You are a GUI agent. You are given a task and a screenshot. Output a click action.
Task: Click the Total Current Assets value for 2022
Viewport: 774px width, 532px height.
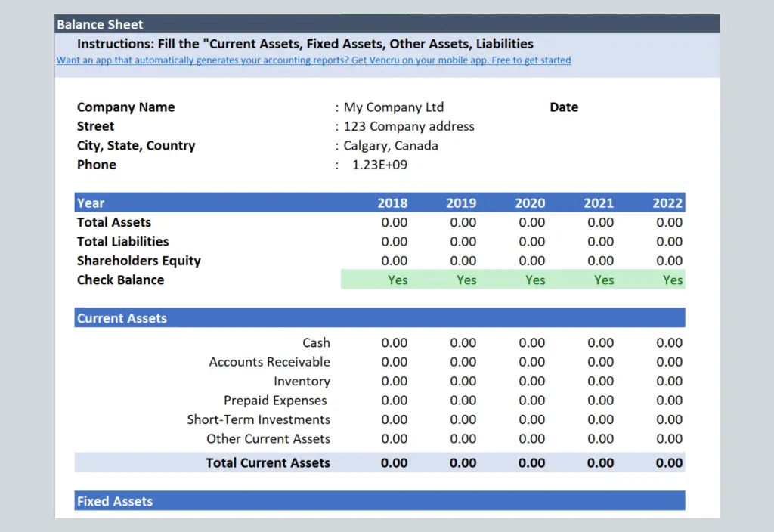[669, 463]
